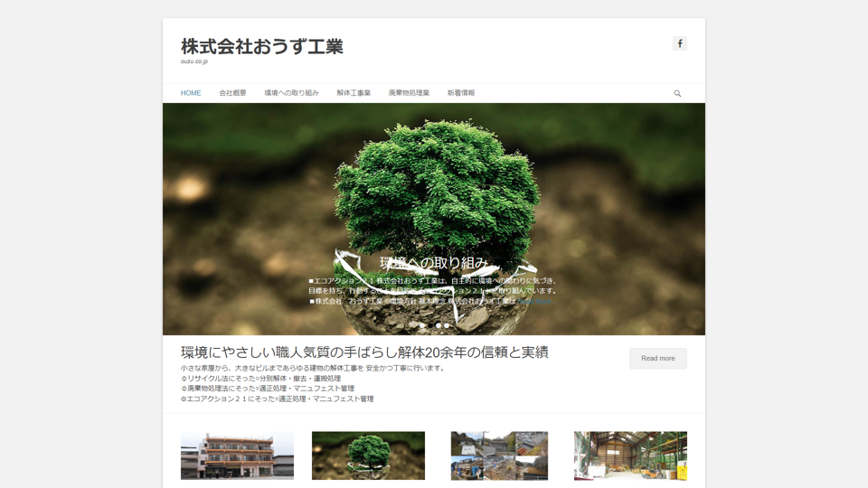Select the second slider pagination dot

(429, 325)
